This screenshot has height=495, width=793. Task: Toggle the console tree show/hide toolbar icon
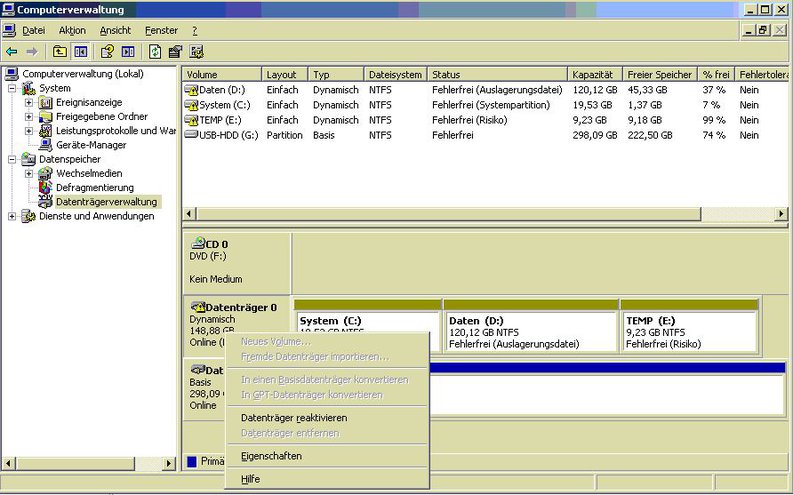(x=80, y=52)
